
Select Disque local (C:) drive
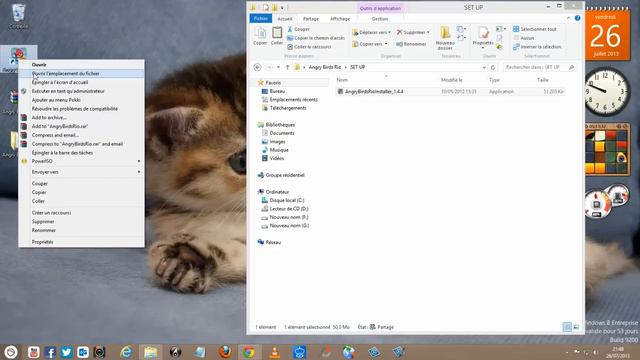tap(287, 200)
